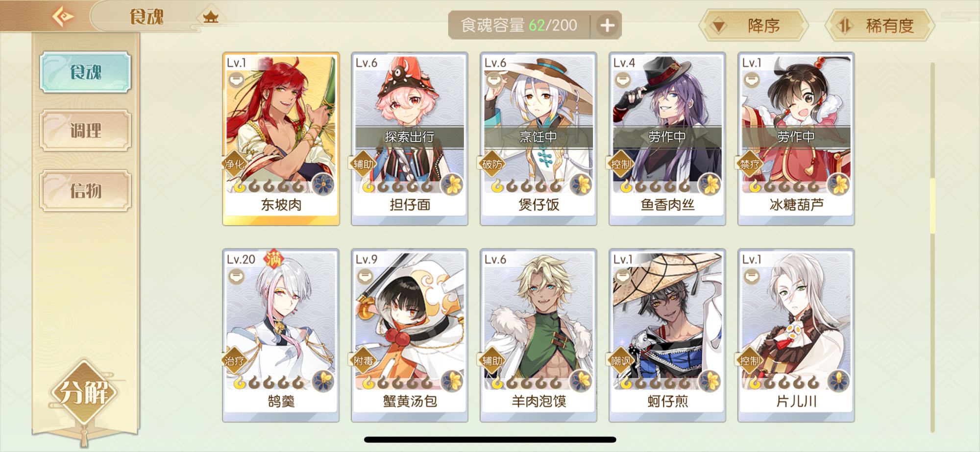Open the 稀有度 sort criteria selector
980x452 pixels.
(x=880, y=25)
